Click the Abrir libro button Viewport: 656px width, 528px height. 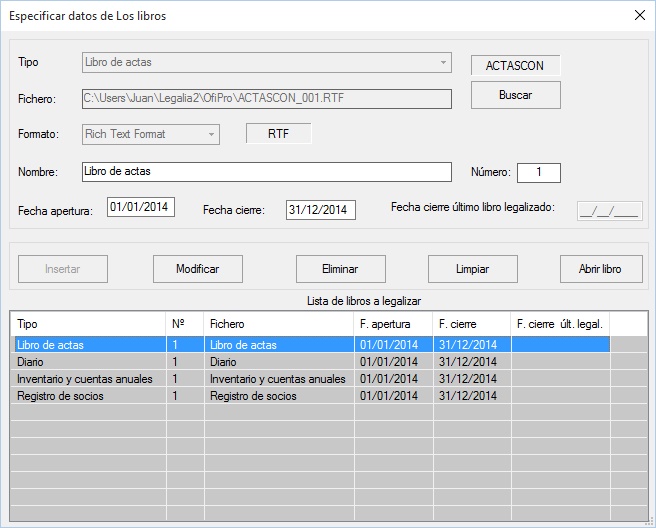[600, 269]
